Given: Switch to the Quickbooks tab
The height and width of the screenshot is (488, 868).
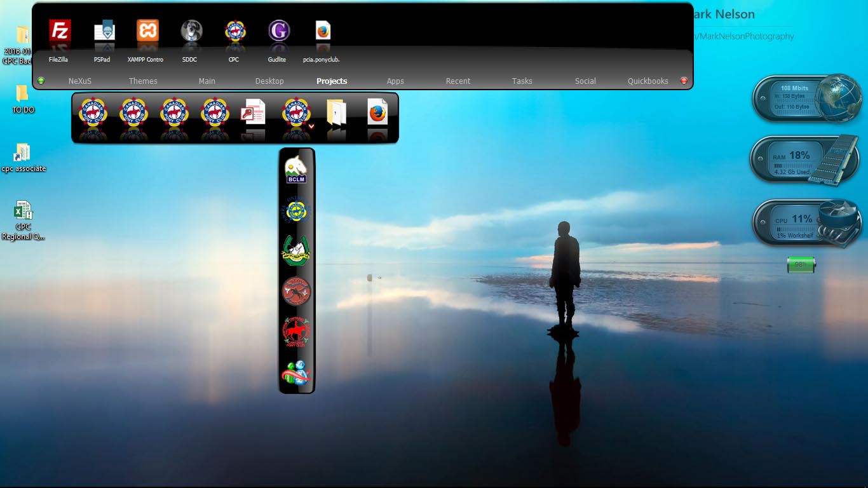Looking at the screenshot, I should pyautogui.click(x=648, y=81).
